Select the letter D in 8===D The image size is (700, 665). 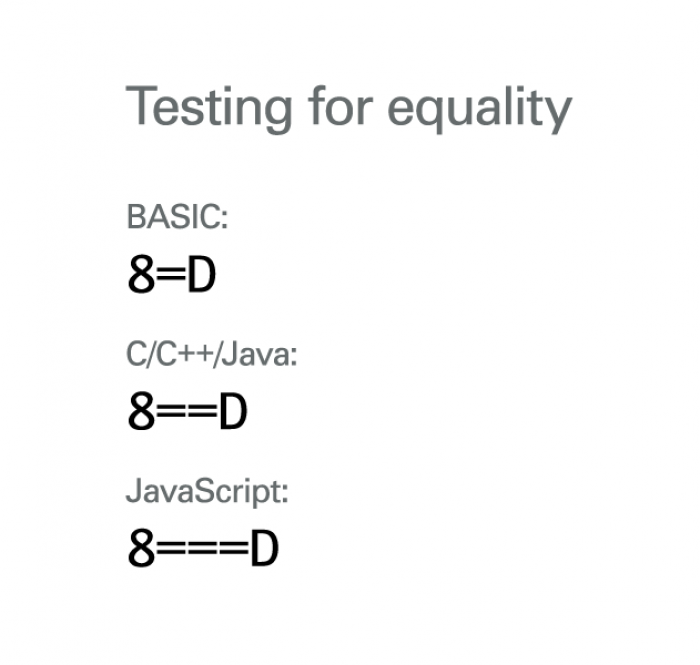[x=264, y=548]
